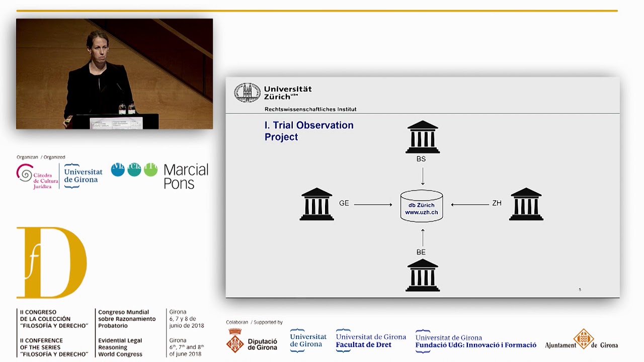Click the Universitat de Girona organizer logo
644x362 pixels.
(83, 176)
